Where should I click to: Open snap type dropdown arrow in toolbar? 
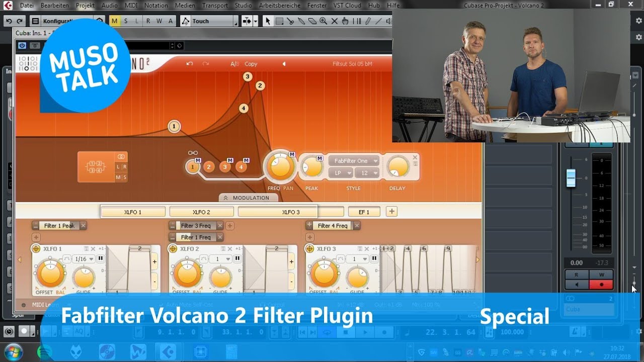tap(256, 21)
